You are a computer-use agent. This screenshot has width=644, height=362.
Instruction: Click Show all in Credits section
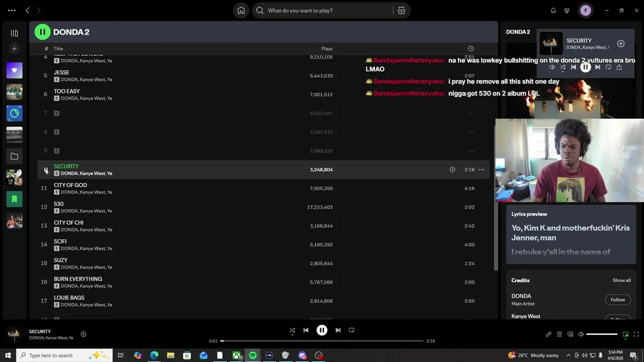(621, 281)
